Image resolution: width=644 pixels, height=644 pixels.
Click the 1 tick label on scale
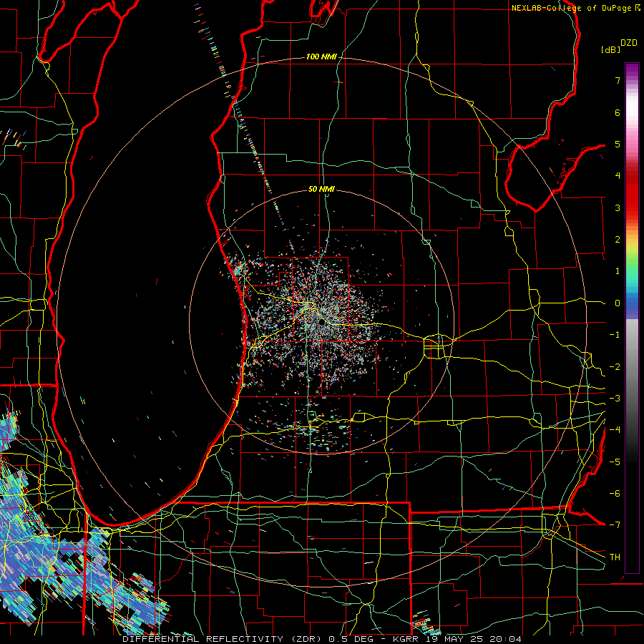[618, 271]
